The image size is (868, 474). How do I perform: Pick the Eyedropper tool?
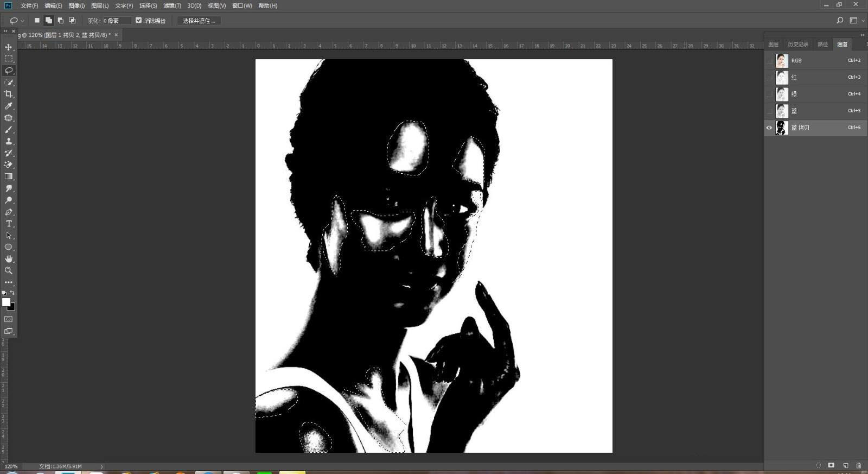[x=9, y=106]
